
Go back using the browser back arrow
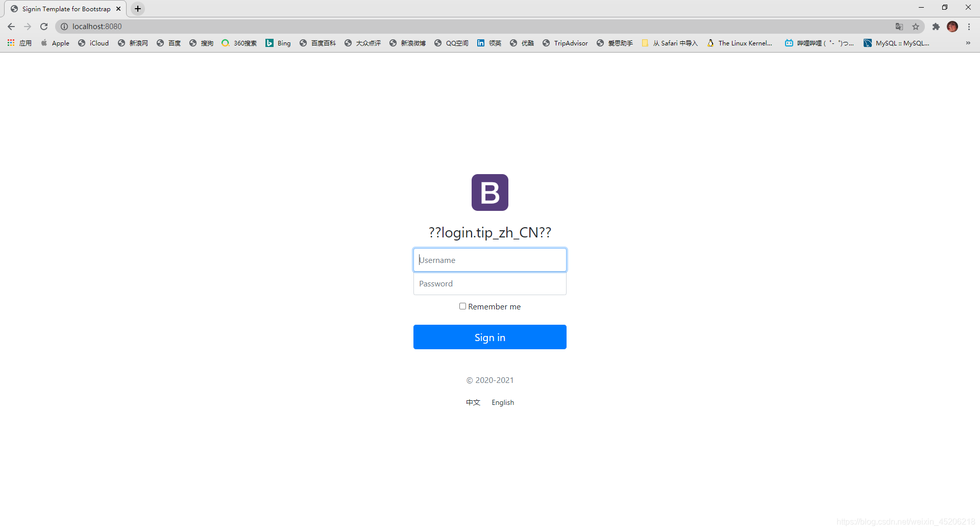click(x=11, y=27)
